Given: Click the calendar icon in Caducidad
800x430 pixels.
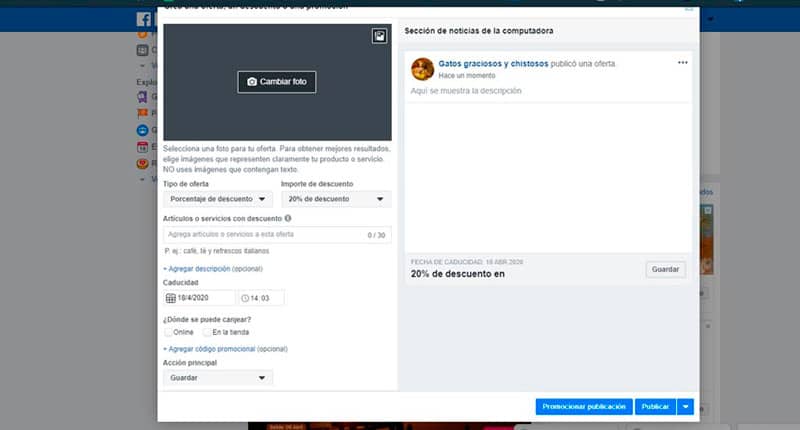Looking at the screenshot, I should (170, 298).
